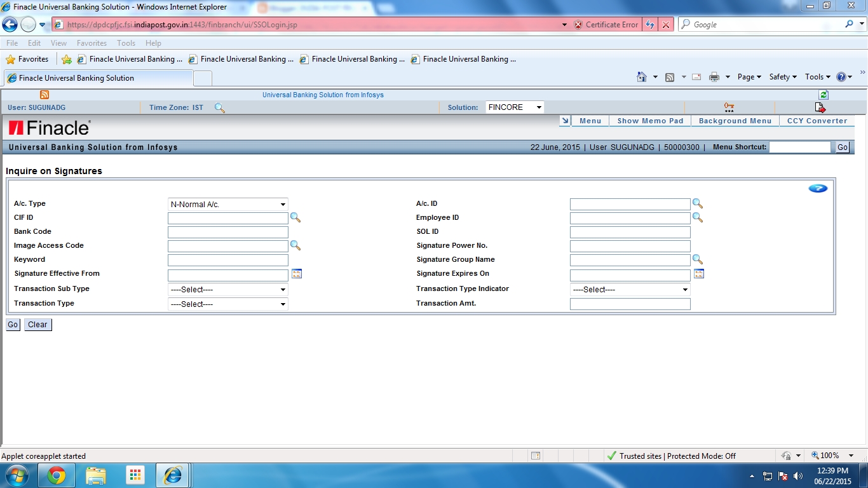Open the Show Memo Pad menu

pyautogui.click(x=649, y=120)
